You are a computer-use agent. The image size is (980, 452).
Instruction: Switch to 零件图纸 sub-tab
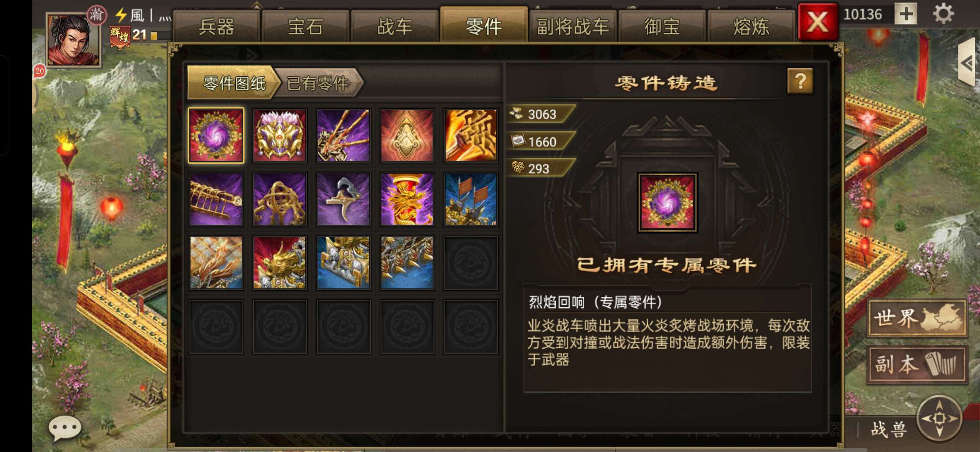pos(234,83)
